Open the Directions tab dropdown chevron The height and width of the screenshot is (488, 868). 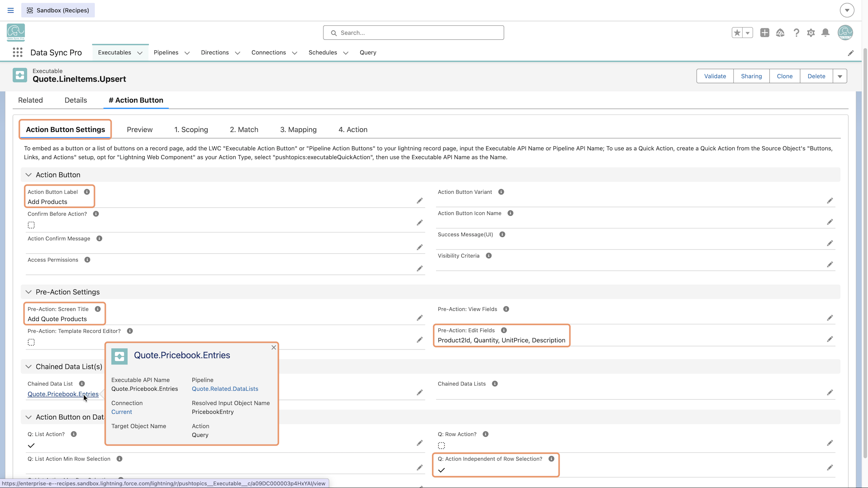pos(238,53)
